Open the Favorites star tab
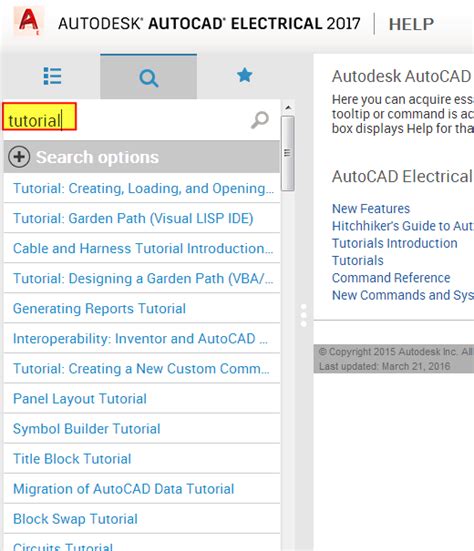The width and height of the screenshot is (474, 551). point(245,76)
